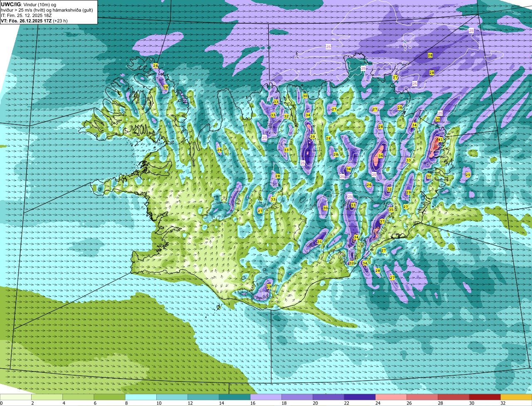Select the 8–10 m/s light cyan legend swatch

tap(141, 397)
